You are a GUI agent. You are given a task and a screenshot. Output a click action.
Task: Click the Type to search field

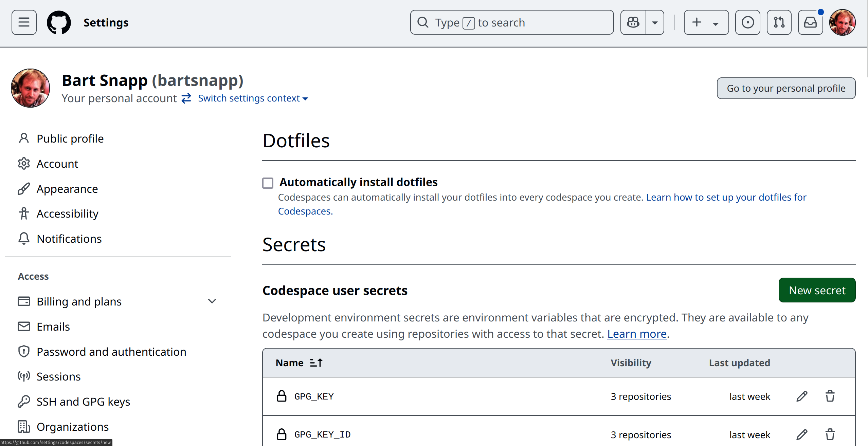(x=511, y=22)
